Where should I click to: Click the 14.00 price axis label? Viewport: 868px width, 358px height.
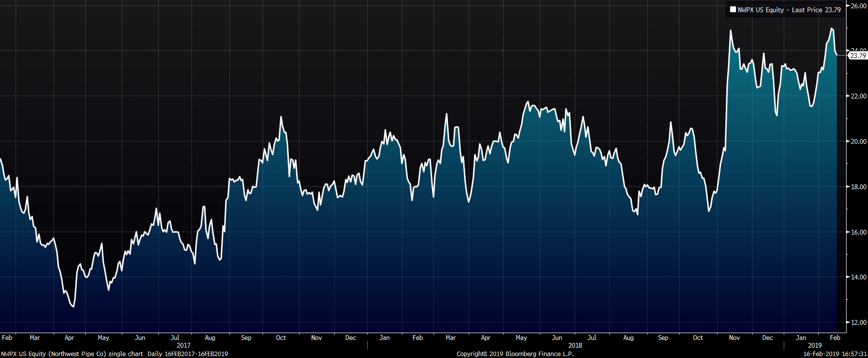(858, 277)
